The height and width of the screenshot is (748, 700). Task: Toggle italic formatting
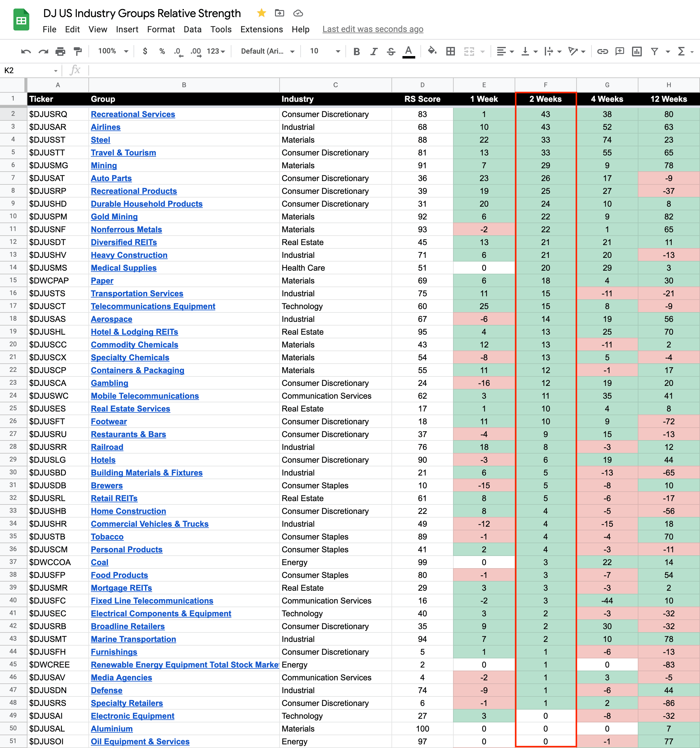(x=374, y=51)
